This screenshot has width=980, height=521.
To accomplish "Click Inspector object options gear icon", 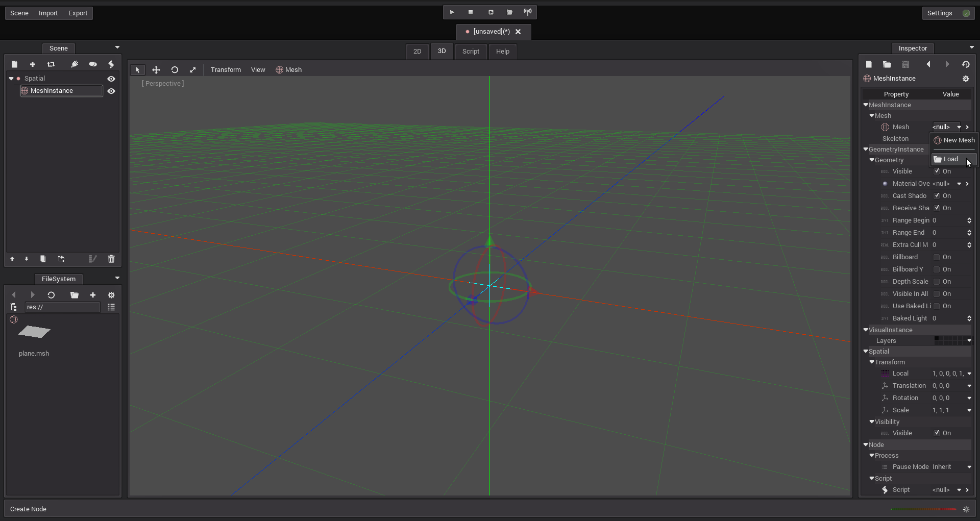I will 966,79.
